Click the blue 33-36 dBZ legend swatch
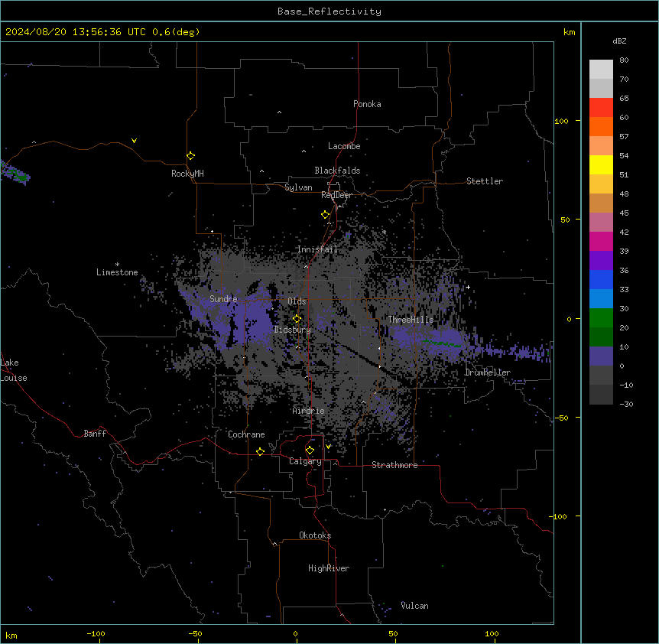 click(601, 279)
